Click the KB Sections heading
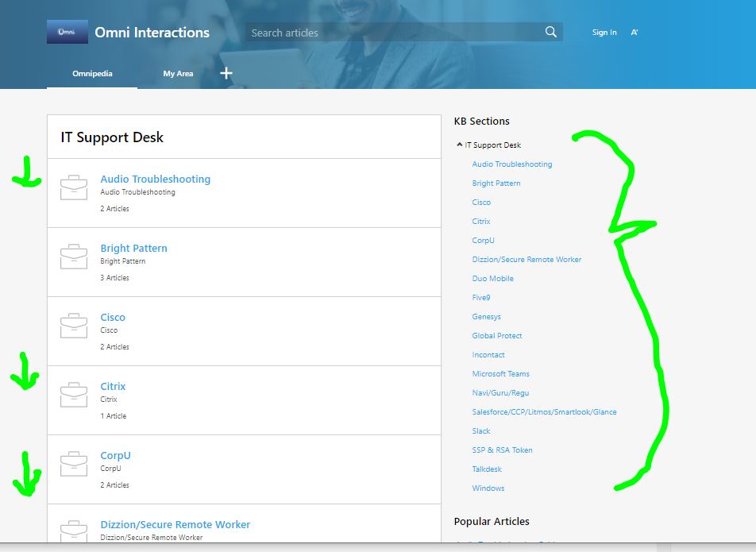The height and width of the screenshot is (552, 756). (x=482, y=121)
